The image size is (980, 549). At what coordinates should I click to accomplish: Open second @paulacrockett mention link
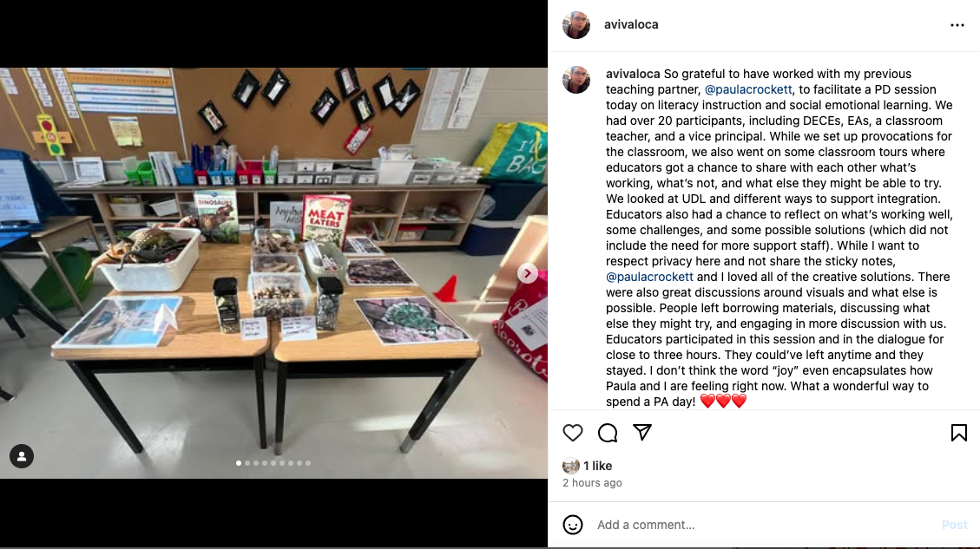tap(649, 277)
